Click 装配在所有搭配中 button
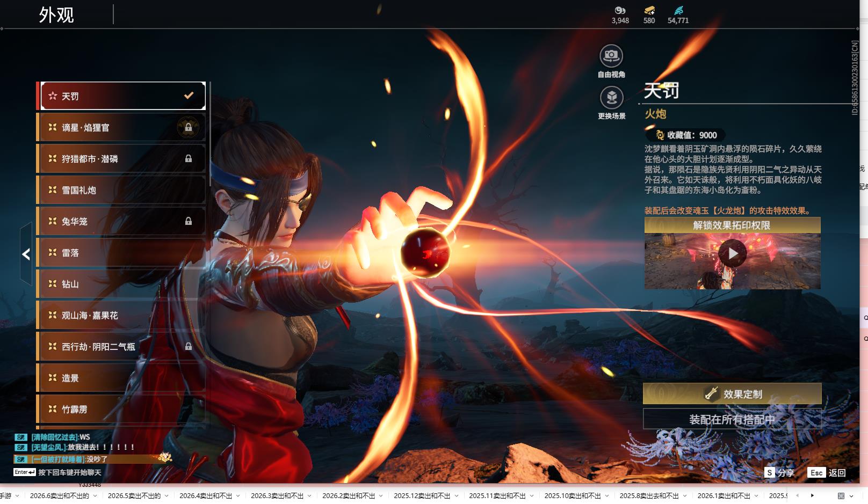Image resolution: width=868 pixels, height=504 pixels. click(x=732, y=419)
